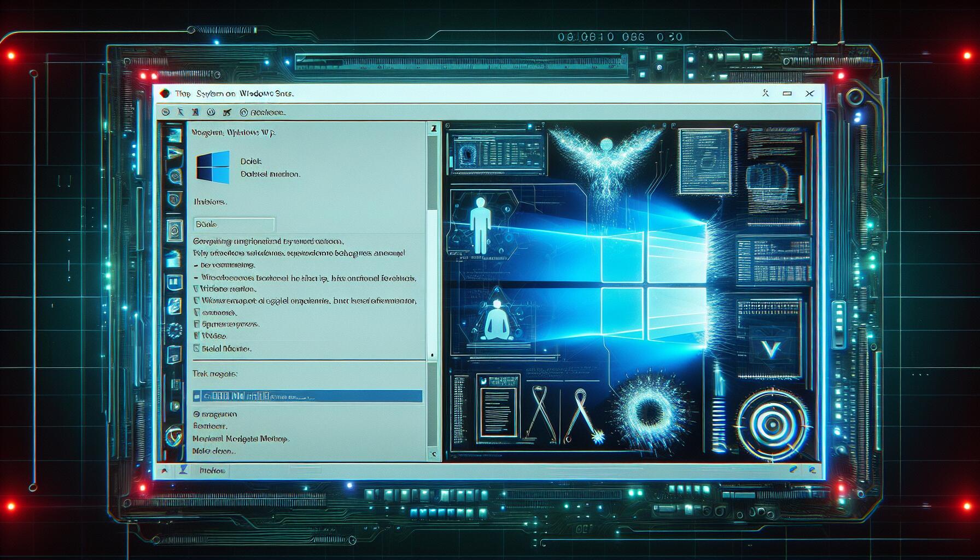Click the colorful round icon at sidebar bottom

pos(174,436)
